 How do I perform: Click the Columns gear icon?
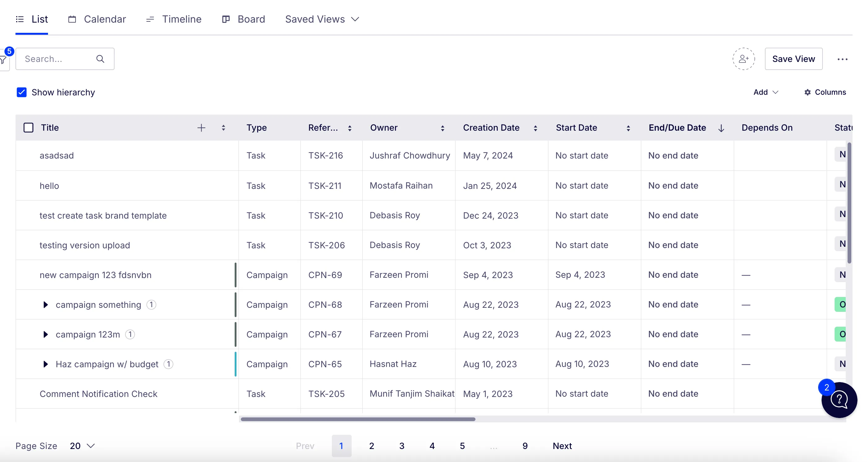click(x=807, y=92)
